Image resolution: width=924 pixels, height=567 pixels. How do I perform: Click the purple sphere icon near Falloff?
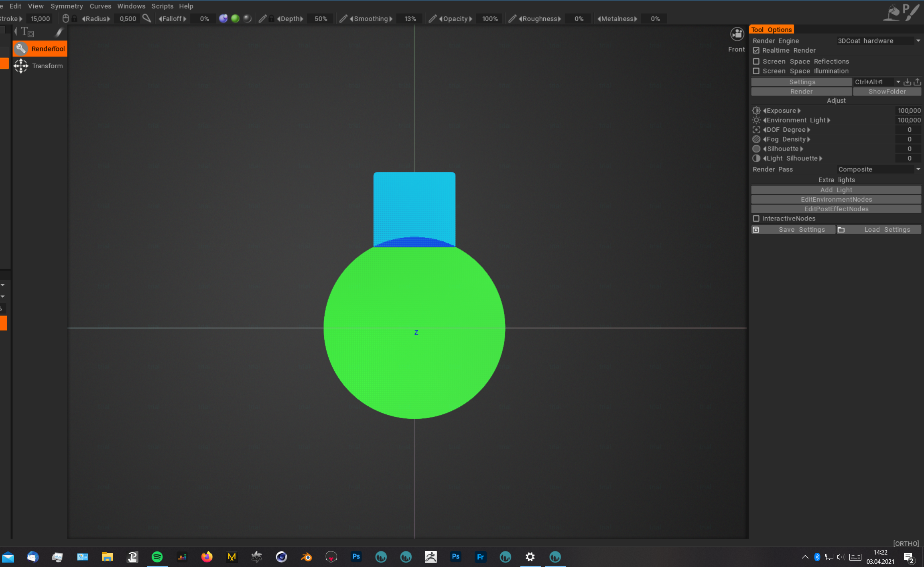(223, 19)
